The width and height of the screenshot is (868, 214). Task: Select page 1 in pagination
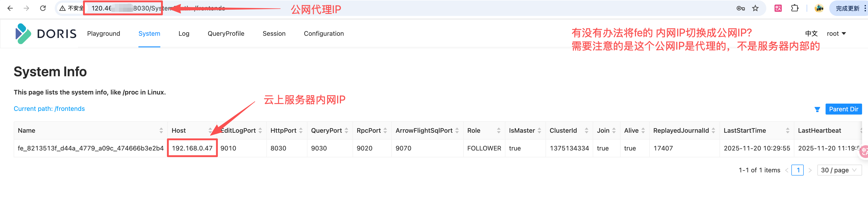coord(798,170)
